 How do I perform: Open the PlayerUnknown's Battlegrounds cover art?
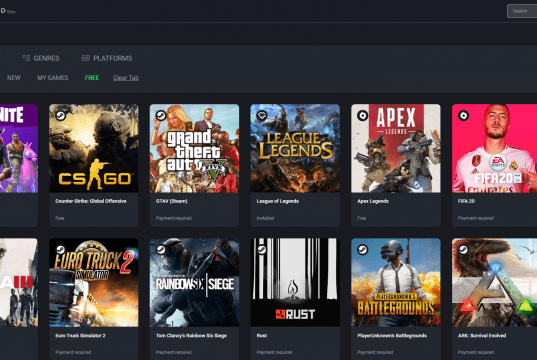coord(396,283)
